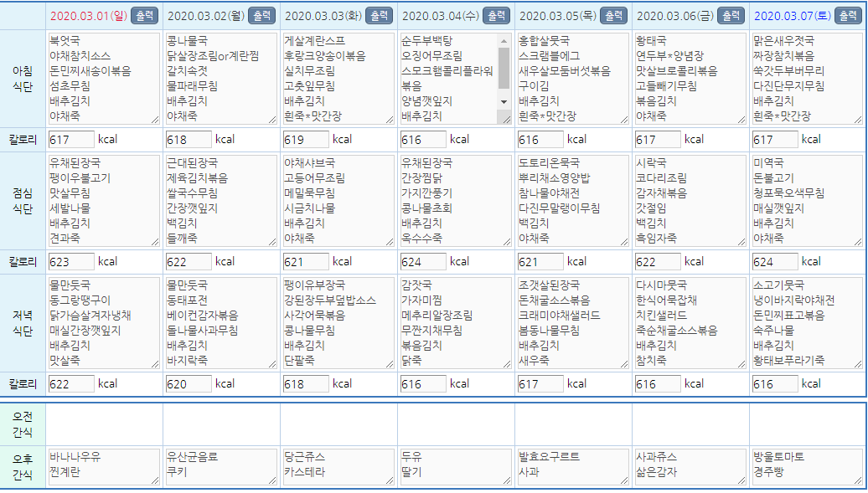Image resolution: width=868 pixels, height=493 pixels.
Task: Click the 출력 button for Saturday 2020.03.07
Action: [849, 16]
